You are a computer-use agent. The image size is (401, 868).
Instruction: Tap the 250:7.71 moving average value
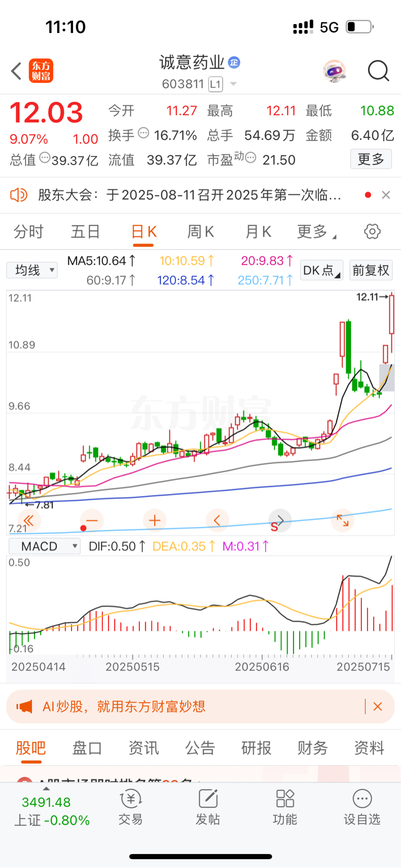click(265, 280)
